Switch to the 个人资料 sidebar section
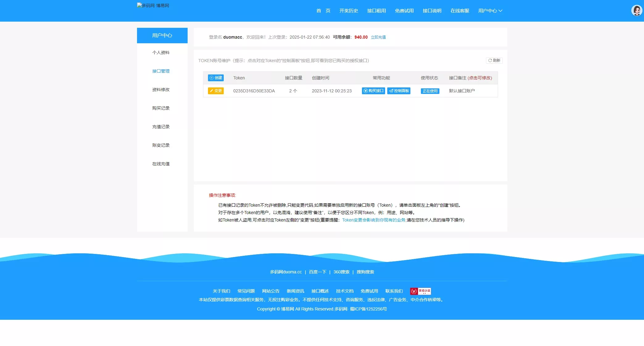Viewport: 644px width, 346px height. pyautogui.click(x=161, y=53)
